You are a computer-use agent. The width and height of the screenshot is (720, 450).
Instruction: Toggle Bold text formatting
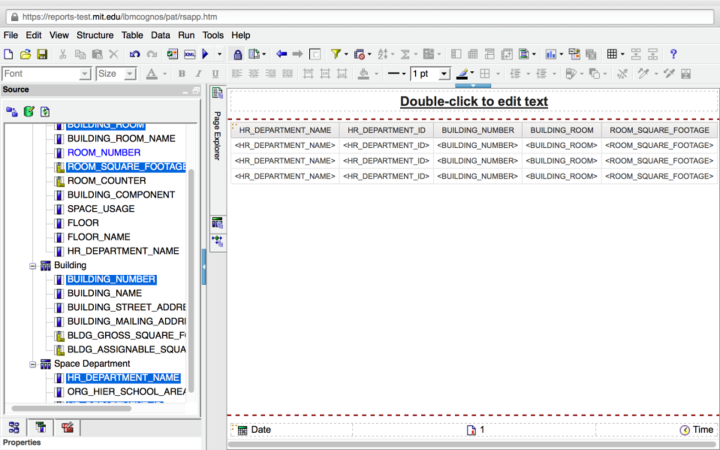coord(182,74)
